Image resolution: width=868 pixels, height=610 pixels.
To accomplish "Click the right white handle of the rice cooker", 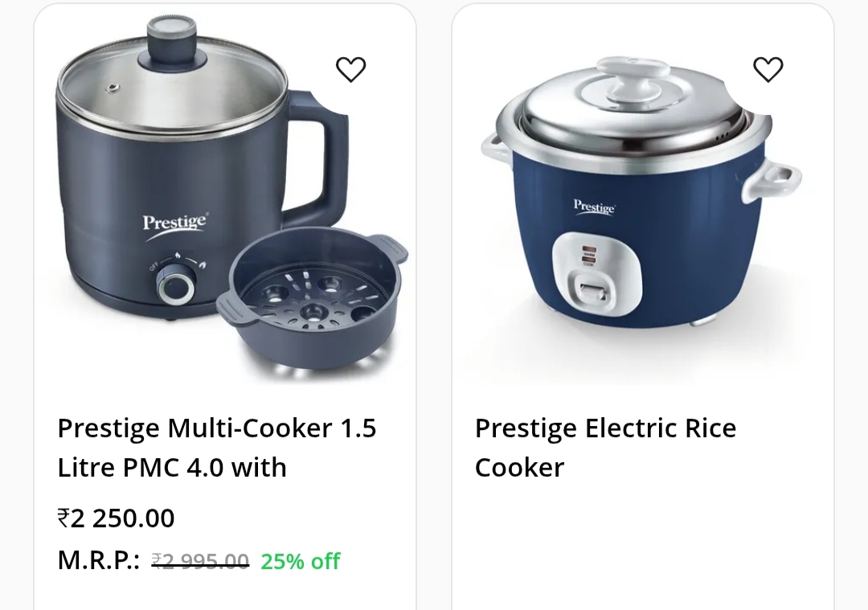I will 773,178.
